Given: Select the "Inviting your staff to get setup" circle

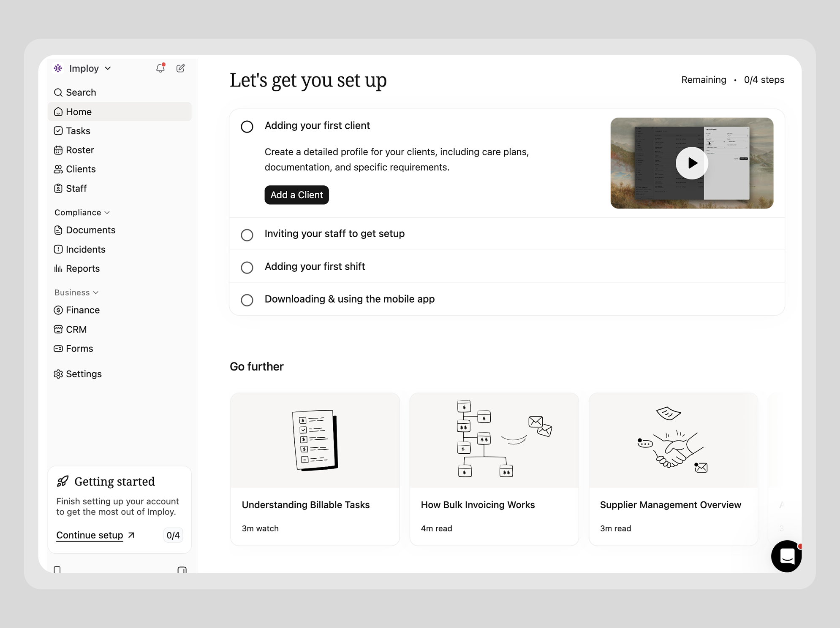Looking at the screenshot, I should (x=247, y=235).
